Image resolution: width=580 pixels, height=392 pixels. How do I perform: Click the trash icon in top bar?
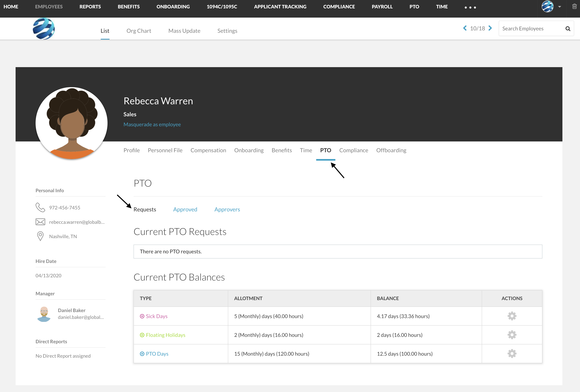tap(574, 6)
